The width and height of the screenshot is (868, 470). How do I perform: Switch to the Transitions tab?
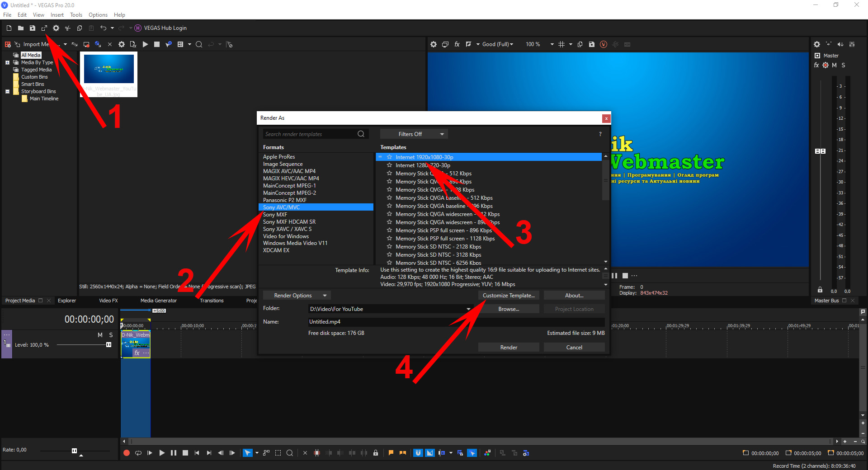[212, 301]
